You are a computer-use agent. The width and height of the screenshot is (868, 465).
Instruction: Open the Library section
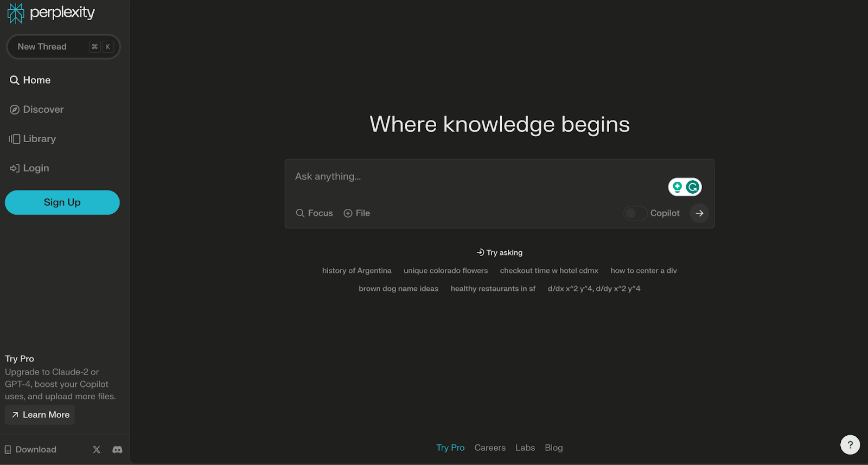click(x=33, y=139)
